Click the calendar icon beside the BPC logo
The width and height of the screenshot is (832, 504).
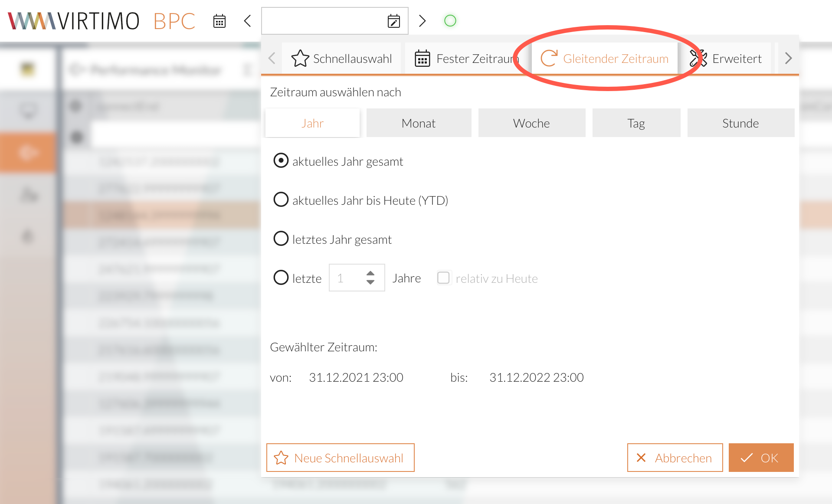point(219,21)
